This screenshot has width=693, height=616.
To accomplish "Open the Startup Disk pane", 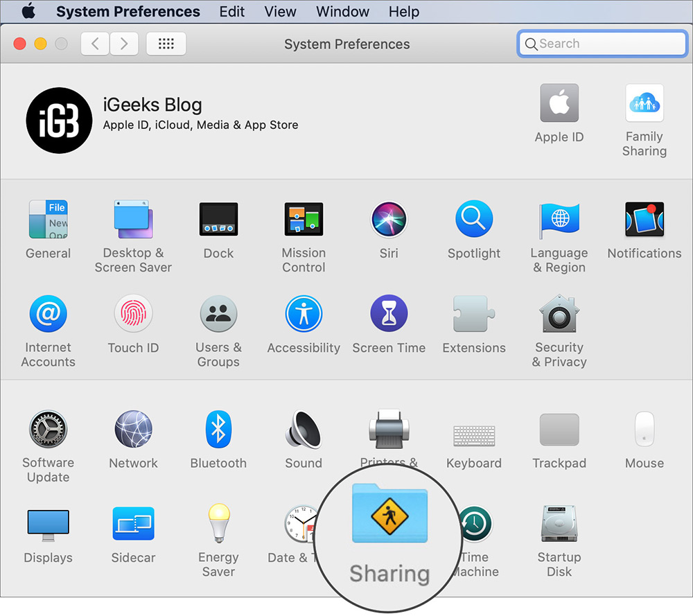I will click(x=559, y=523).
